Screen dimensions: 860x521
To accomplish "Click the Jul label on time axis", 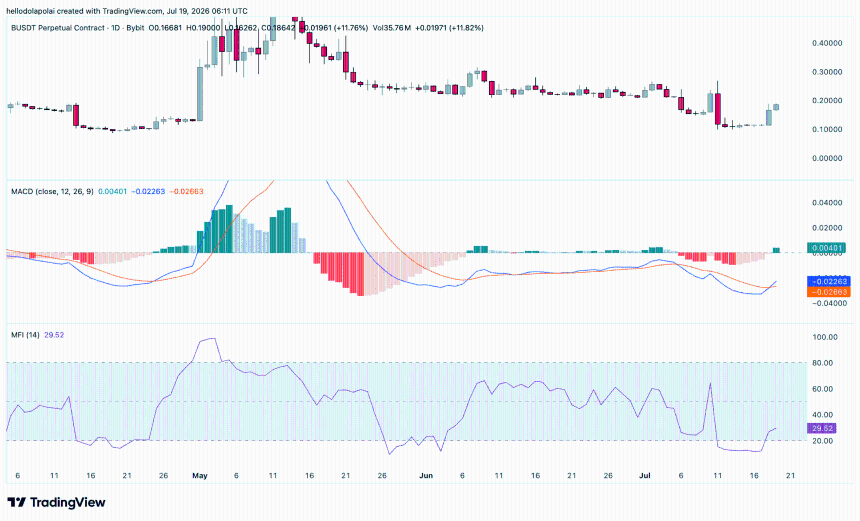I will 644,475.
